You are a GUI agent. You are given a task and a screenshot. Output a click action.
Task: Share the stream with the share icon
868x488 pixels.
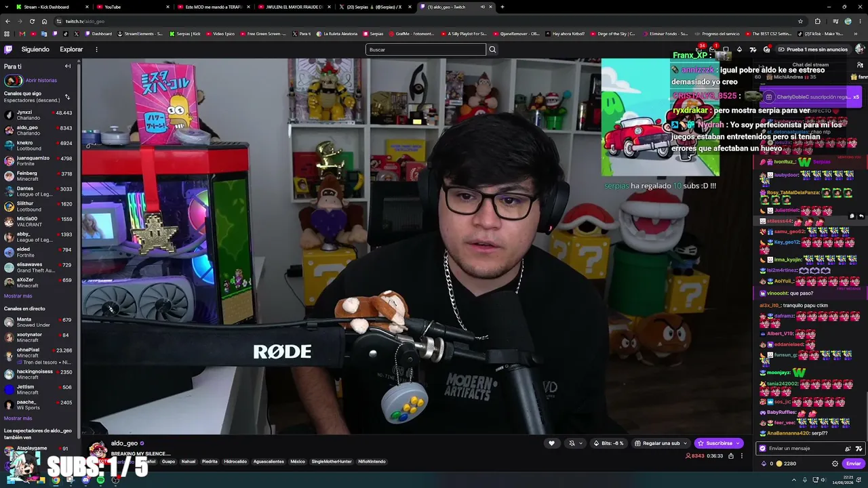pyautogui.click(x=730, y=456)
